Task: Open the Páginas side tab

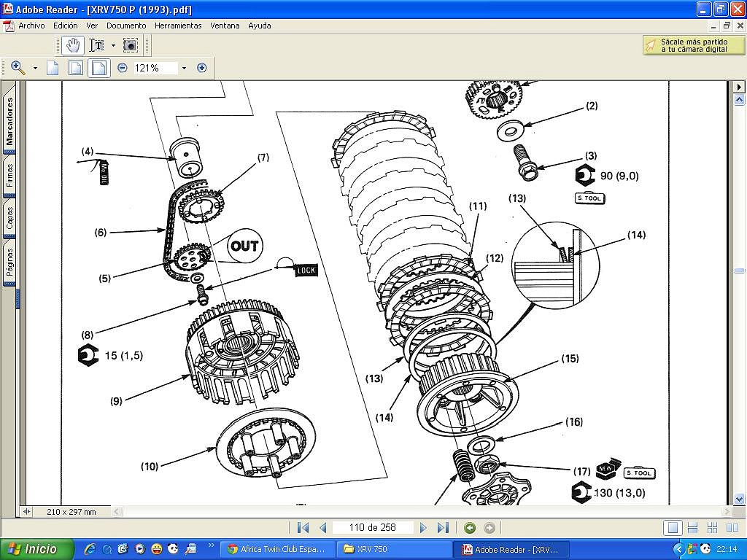Action: pyautogui.click(x=9, y=262)
